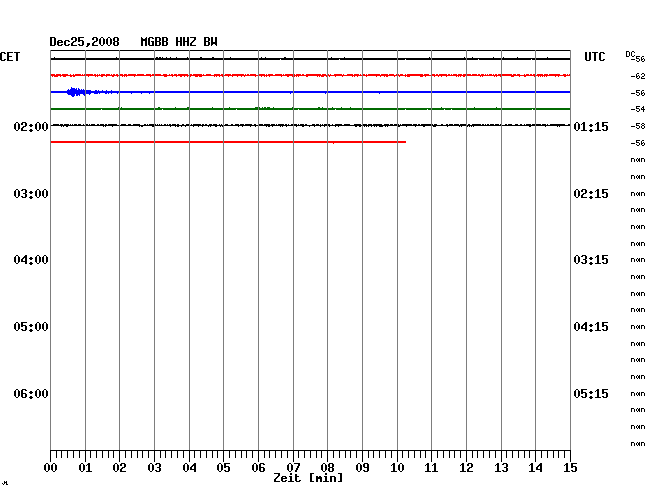Screen dimensions: 650x494
Task: Select minute tick label 15
Action: tap(570, 467)
